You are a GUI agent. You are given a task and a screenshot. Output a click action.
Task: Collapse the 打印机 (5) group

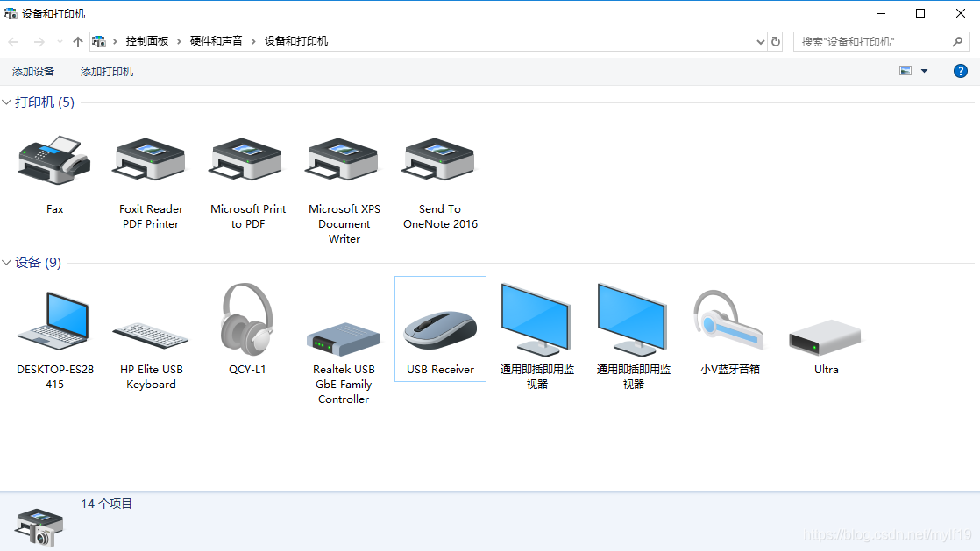(x=6, y=102)
